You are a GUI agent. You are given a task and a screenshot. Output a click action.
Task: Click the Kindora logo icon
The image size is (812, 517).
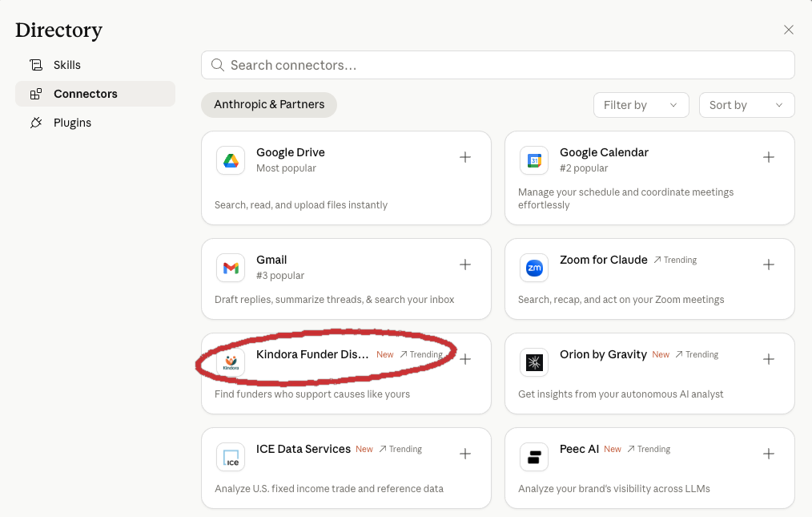pyautogui.click(x=231, y=362)
